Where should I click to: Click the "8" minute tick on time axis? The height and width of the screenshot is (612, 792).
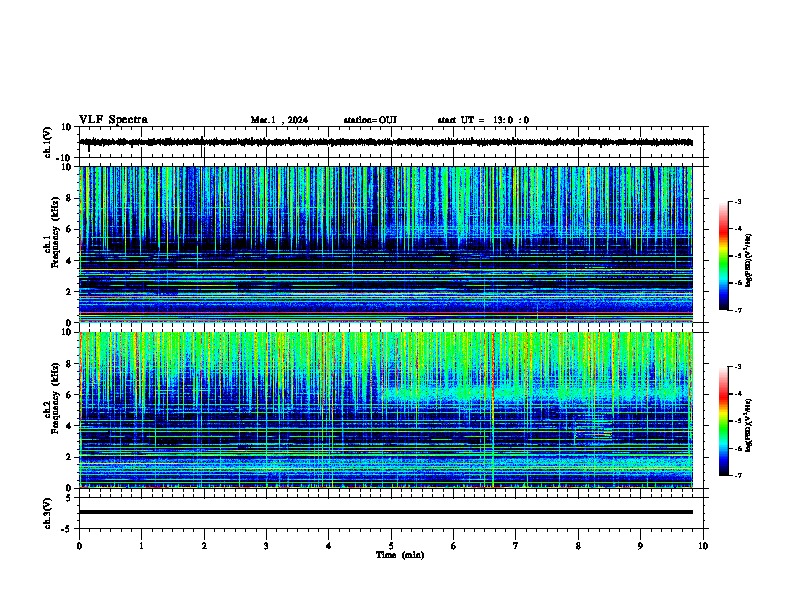click(x=578, y=546)
